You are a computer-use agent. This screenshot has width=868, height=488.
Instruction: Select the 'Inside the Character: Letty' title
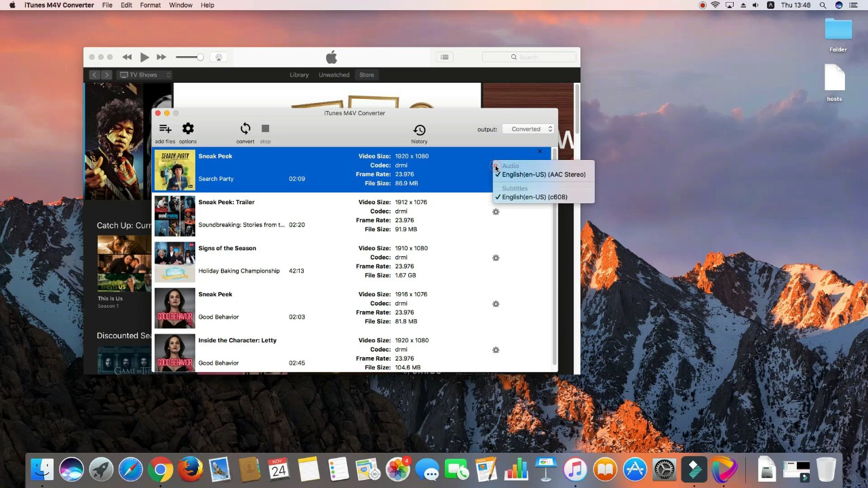tap(237, 340)
